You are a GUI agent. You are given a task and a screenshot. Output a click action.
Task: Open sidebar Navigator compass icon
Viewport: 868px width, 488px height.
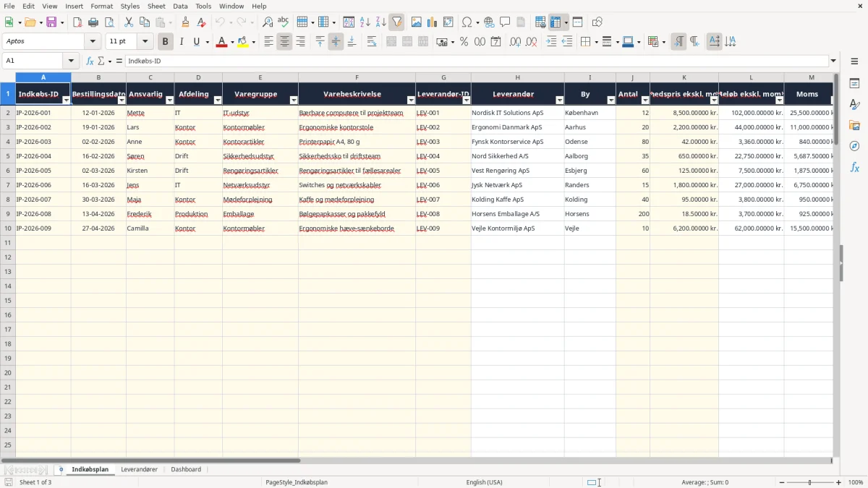(854, 146)
